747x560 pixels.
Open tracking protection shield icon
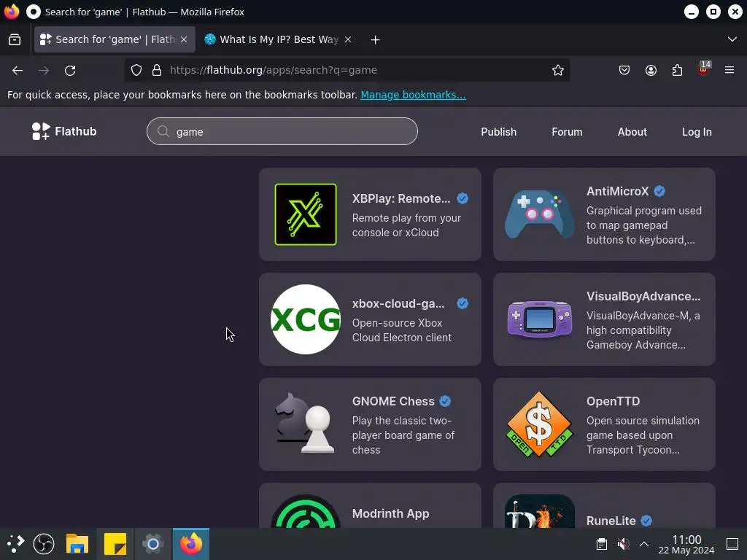point(136,71)
